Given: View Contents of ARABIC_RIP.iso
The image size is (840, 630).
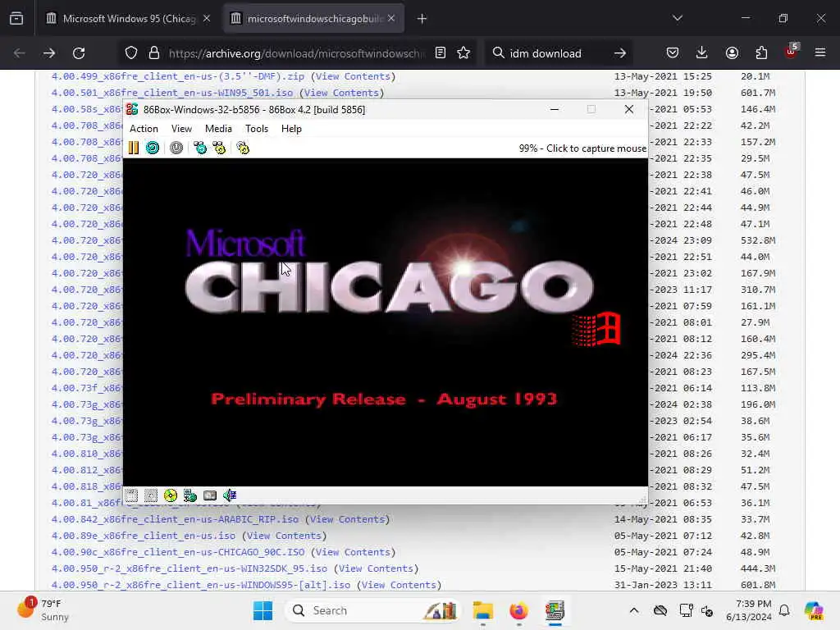Looking at the screenshot, I should click(x=347, y=519).
